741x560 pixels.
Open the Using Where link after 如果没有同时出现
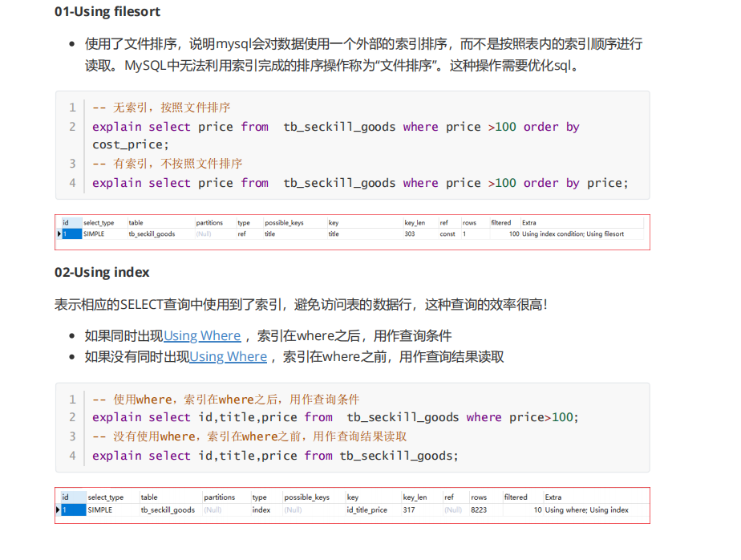229,357
